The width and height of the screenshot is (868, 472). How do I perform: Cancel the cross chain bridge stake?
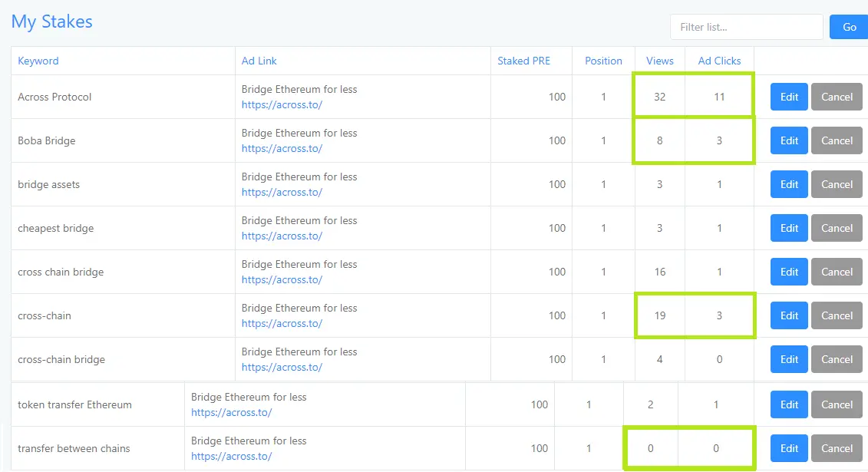click(x=837, y=272)
